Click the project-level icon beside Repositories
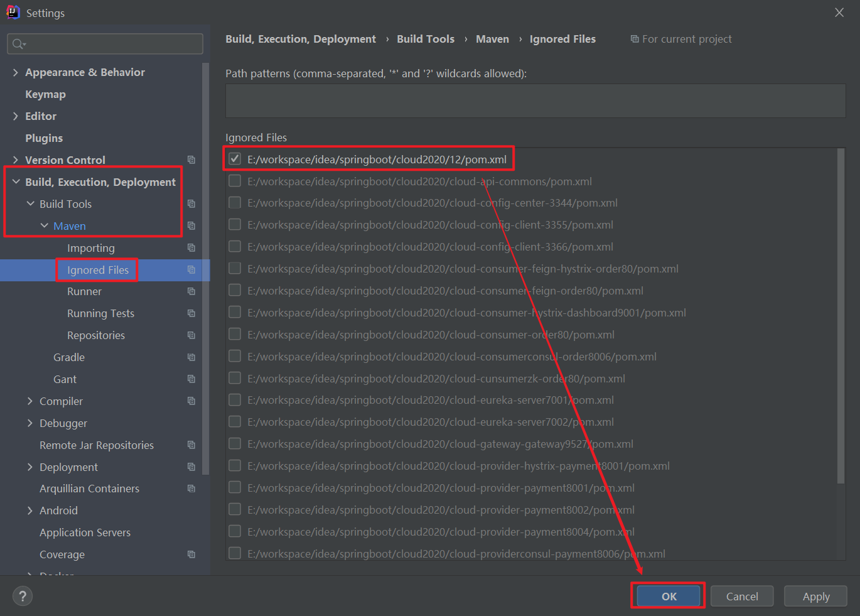 191,335
